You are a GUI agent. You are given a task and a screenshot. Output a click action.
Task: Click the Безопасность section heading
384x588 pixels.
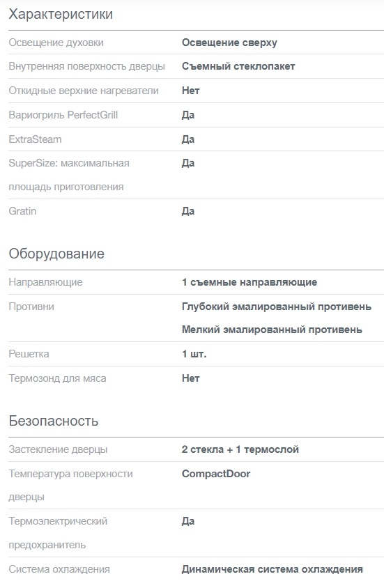[54, 421]
